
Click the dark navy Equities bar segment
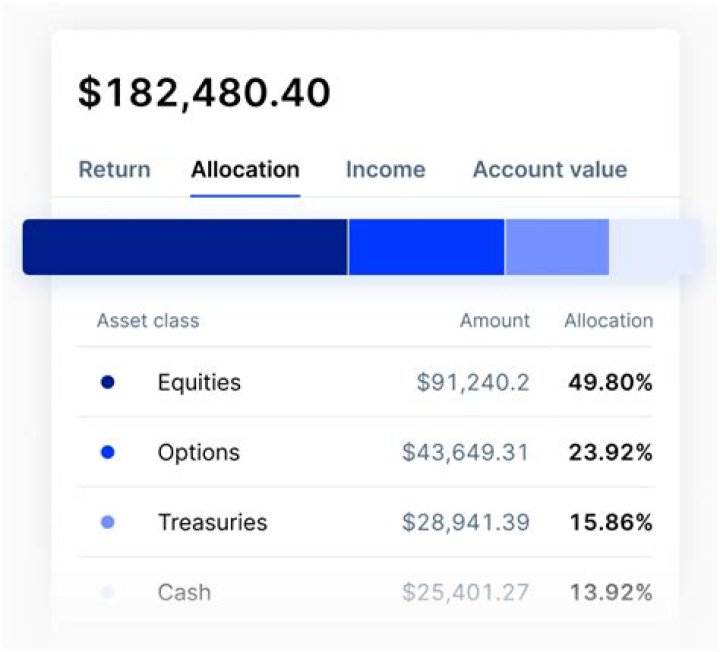coord(185,247)
